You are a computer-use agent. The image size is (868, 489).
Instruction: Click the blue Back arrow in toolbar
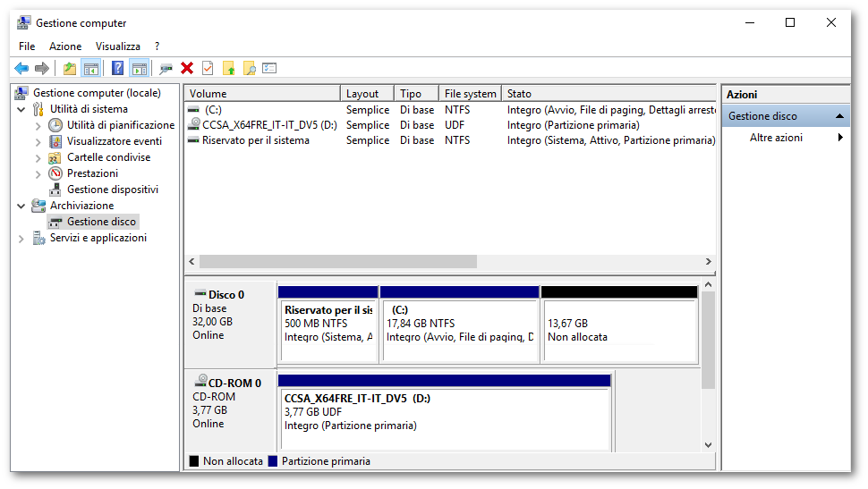[21, 68]
